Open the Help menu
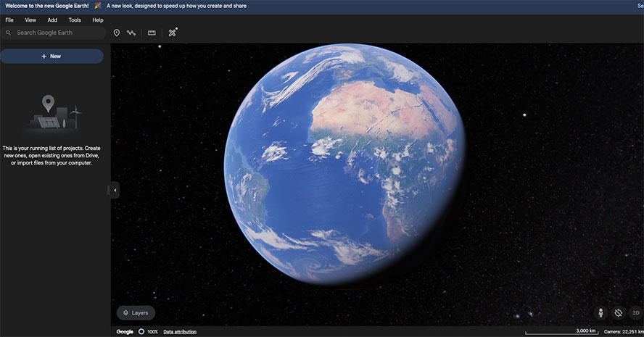The image size is (644, 337). click(x=98, y=20)
